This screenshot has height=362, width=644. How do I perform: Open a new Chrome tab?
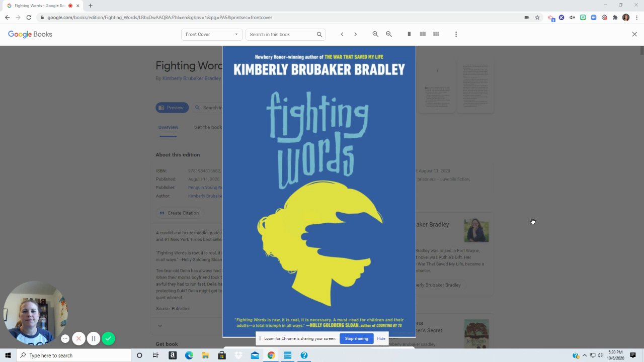point(91,6)
